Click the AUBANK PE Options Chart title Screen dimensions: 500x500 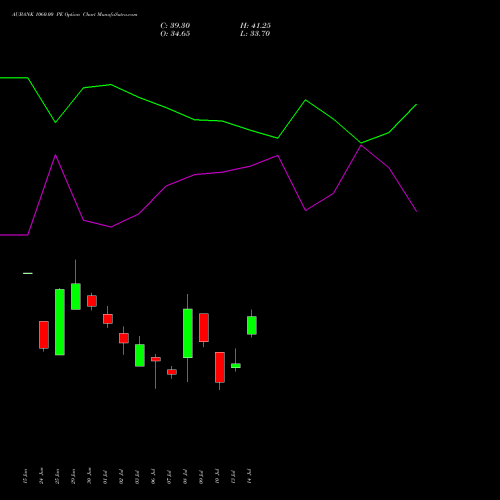74,14
